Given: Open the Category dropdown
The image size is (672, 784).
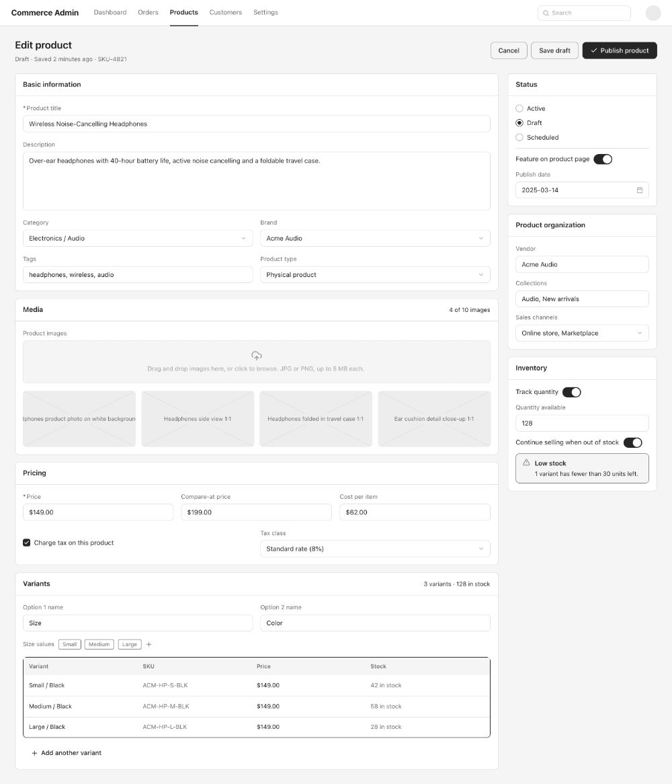Looking at the screenshot, I should (x=137, y=239).
